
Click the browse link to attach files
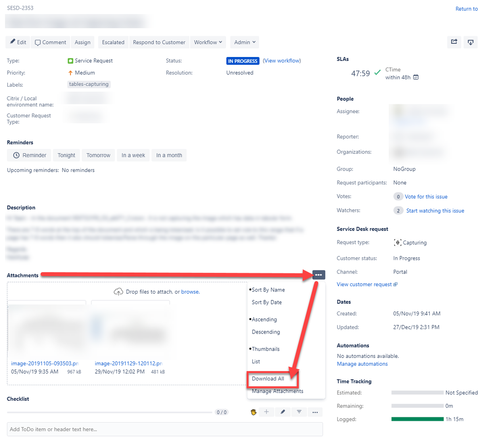pos(190,292)
